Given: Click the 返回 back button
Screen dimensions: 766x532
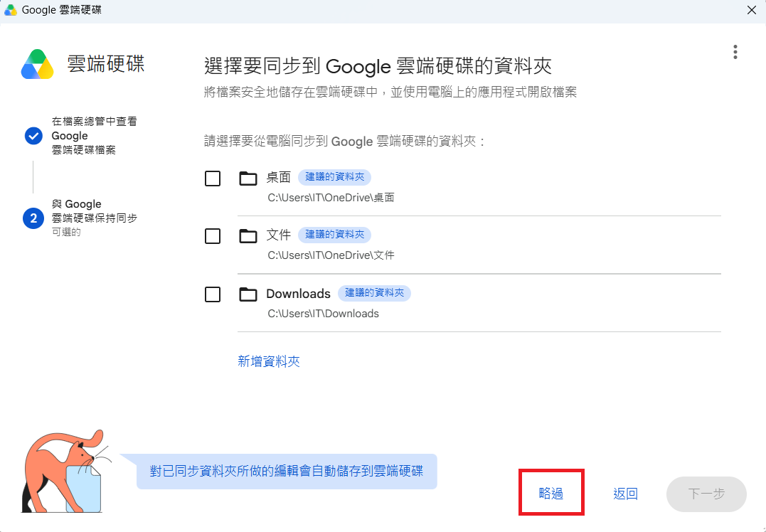Looking at the screenshot, I should coord(625,494).
